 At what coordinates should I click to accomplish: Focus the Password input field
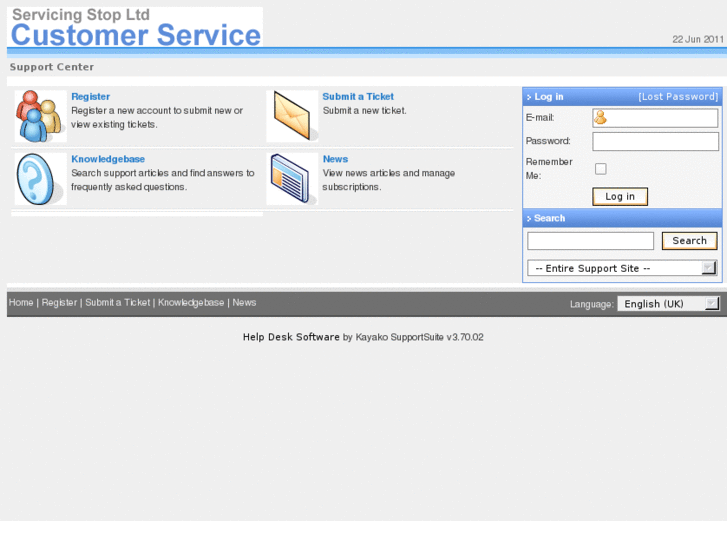(655, 141)
